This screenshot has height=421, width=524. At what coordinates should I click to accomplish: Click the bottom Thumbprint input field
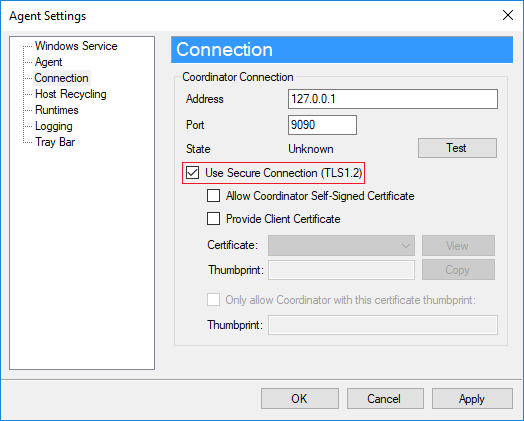tap(383, 325)
